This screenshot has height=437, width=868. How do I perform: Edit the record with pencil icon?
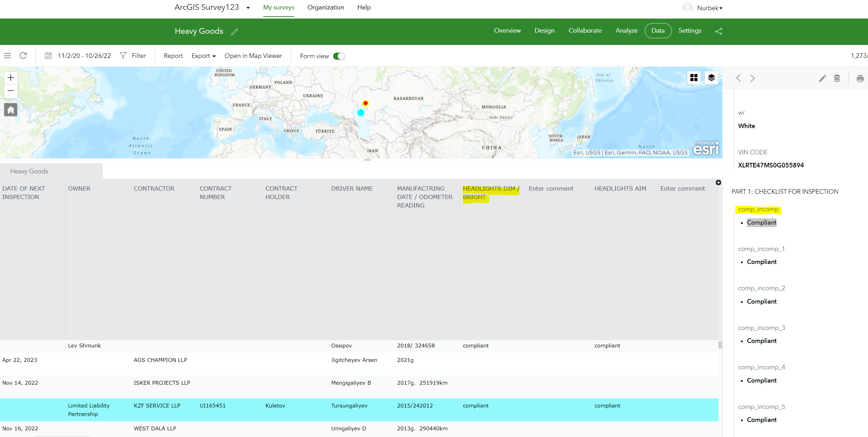coord(822,78)
